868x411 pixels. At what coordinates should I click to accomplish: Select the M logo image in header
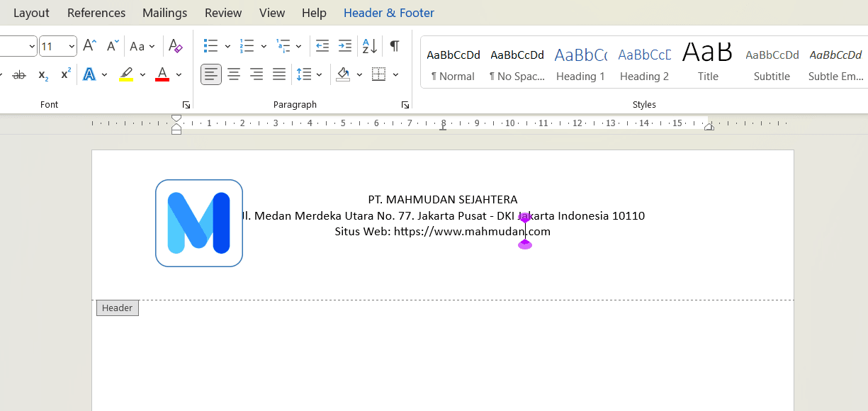pyautogui.click(x=199, y=223)
